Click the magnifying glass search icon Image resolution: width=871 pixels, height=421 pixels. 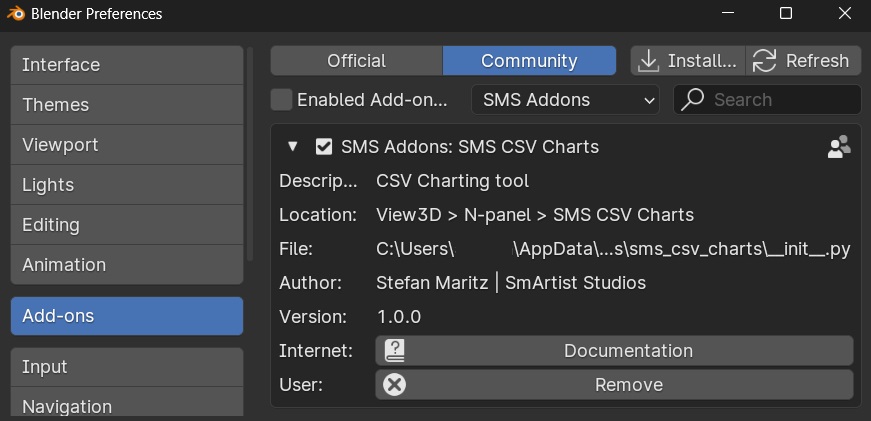692,100
